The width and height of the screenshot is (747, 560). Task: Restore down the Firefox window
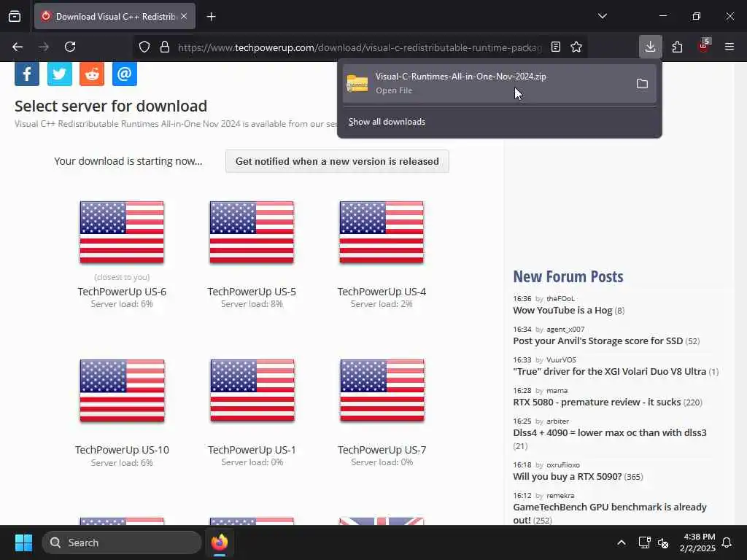tap(697, 16)
